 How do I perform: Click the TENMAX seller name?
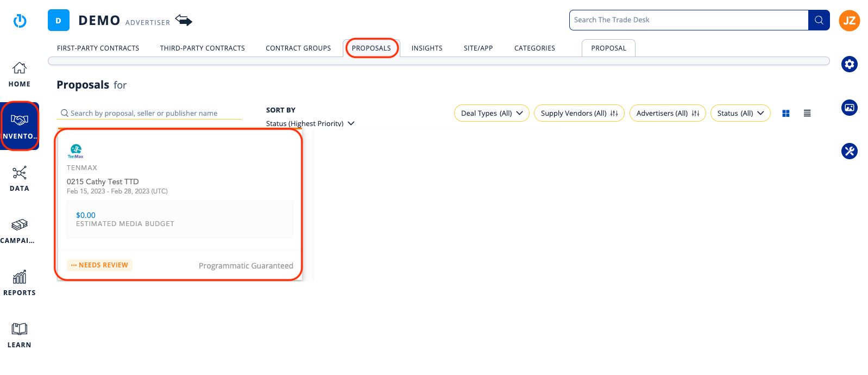[82, 168]
